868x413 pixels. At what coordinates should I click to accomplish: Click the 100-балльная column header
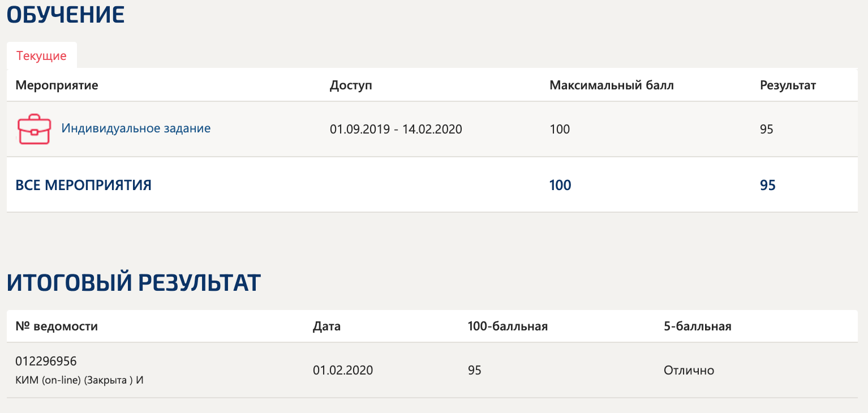507,326
